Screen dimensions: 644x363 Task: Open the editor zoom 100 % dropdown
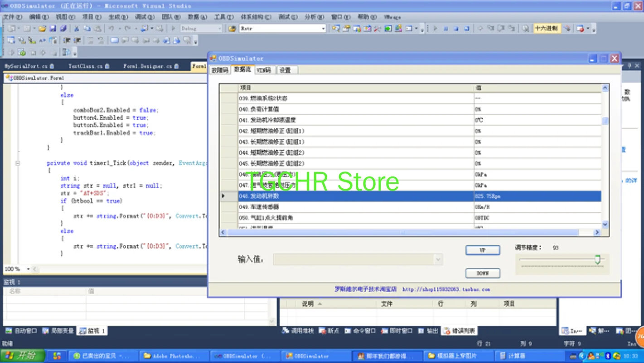[x=28, y=269]
